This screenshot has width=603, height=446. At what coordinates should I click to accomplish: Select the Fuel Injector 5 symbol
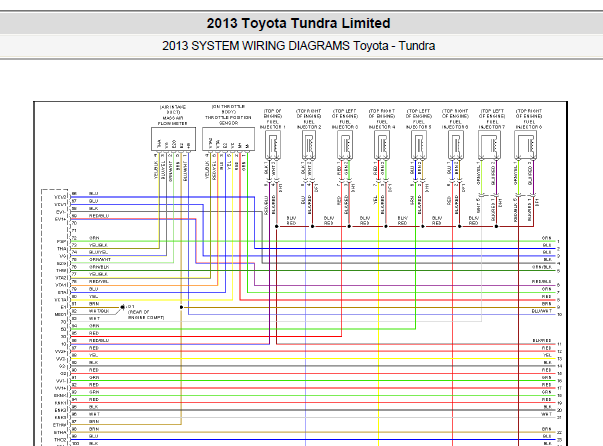coord(418,145)
